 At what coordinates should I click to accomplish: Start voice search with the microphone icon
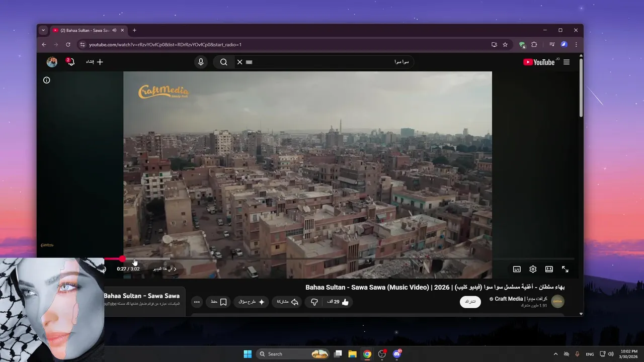click(x=201, y=62)
